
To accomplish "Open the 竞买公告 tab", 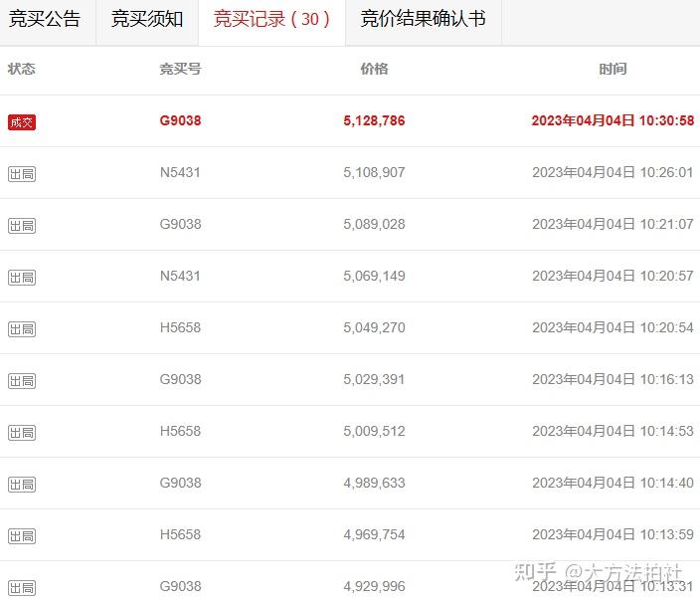I will [45, 19].
